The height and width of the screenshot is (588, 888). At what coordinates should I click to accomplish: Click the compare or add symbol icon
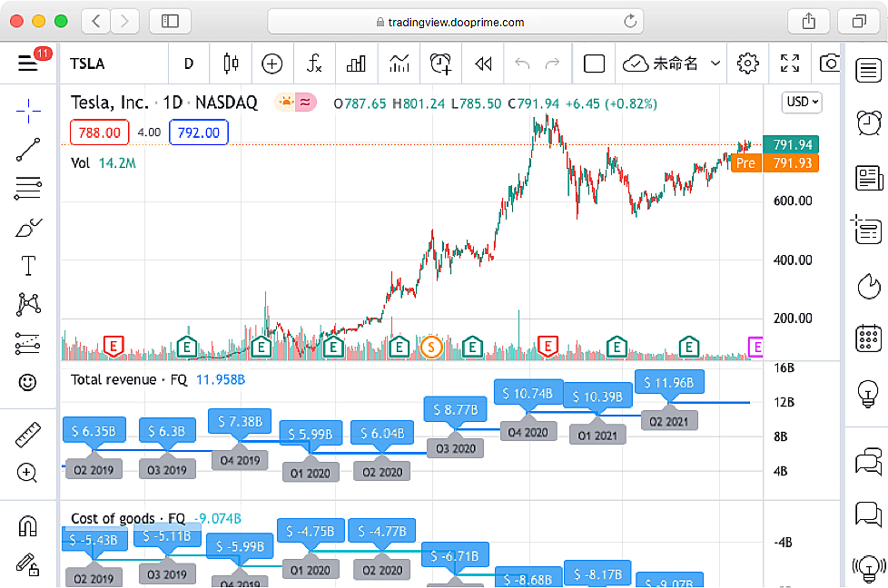(x=272, y=64)
